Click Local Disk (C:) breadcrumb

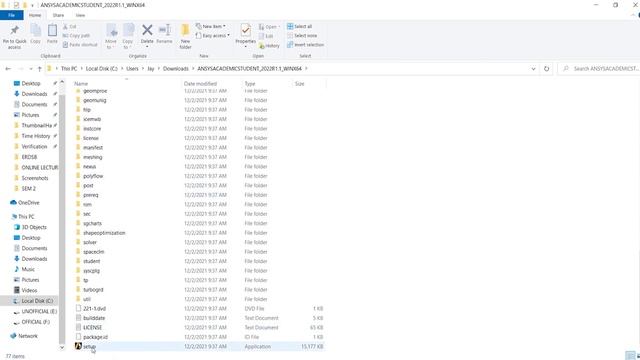tap(102, 69)
